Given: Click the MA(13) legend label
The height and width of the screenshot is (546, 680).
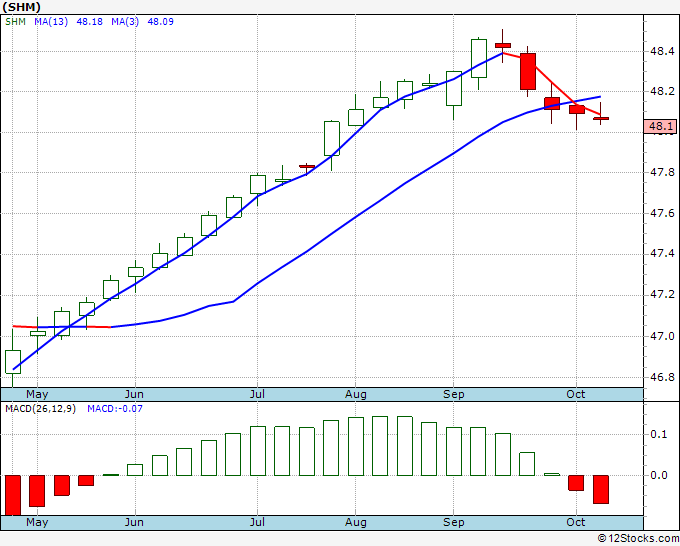Looking at the screenshot, I should coord(51,22).
